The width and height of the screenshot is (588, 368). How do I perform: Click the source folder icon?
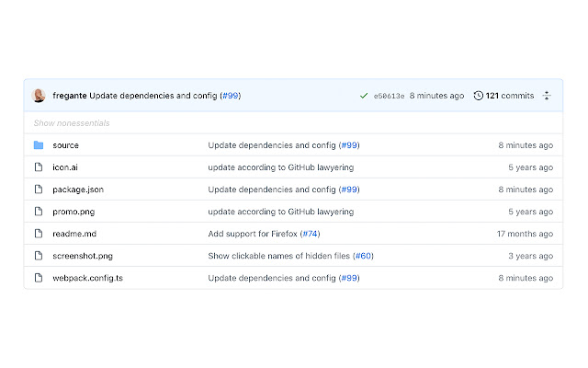39,145
